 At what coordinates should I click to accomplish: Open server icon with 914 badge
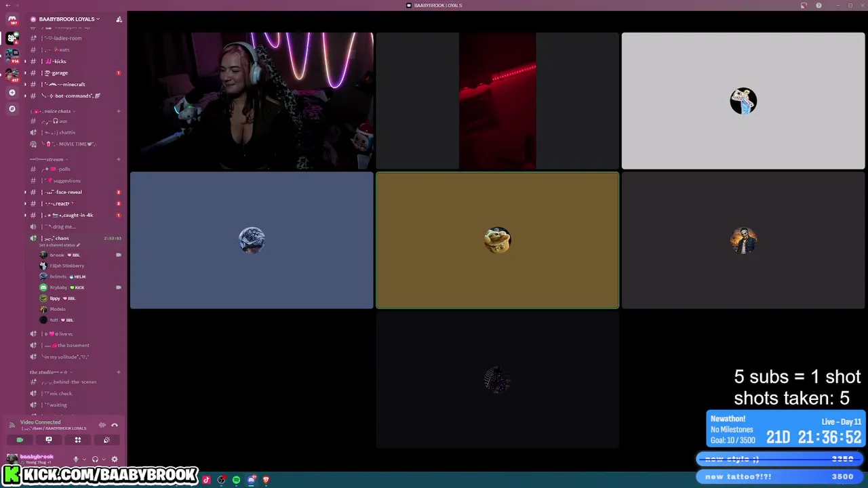(x=12, y=56)
